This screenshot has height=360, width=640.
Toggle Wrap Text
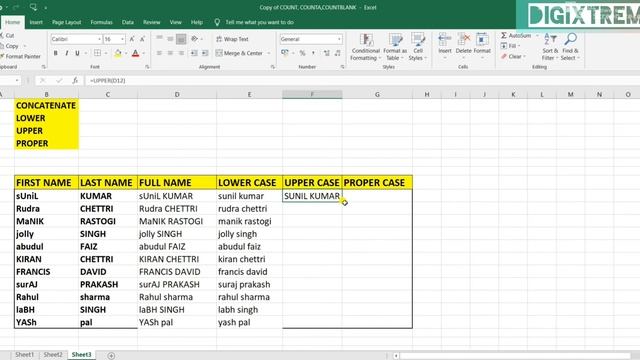pyautogui.click(x=232, y=39)
